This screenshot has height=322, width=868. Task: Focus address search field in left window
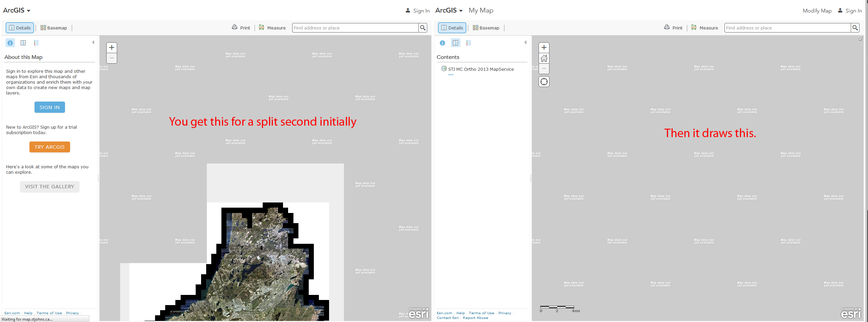click(355, 28)
